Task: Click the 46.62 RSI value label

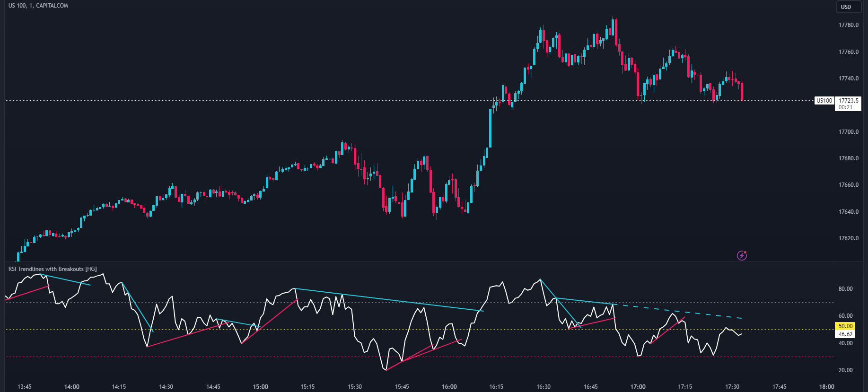Action: pyautogui.click(x=845, y=334)
